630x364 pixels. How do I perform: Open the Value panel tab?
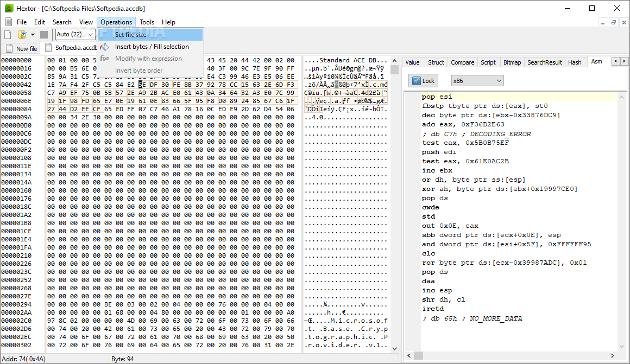[412, 62]
